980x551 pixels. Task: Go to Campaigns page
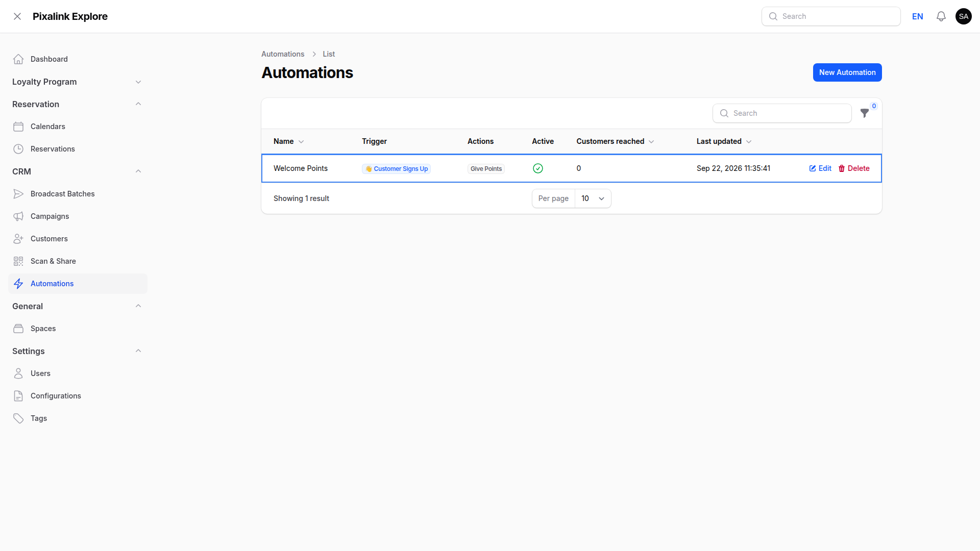[78, 216]
